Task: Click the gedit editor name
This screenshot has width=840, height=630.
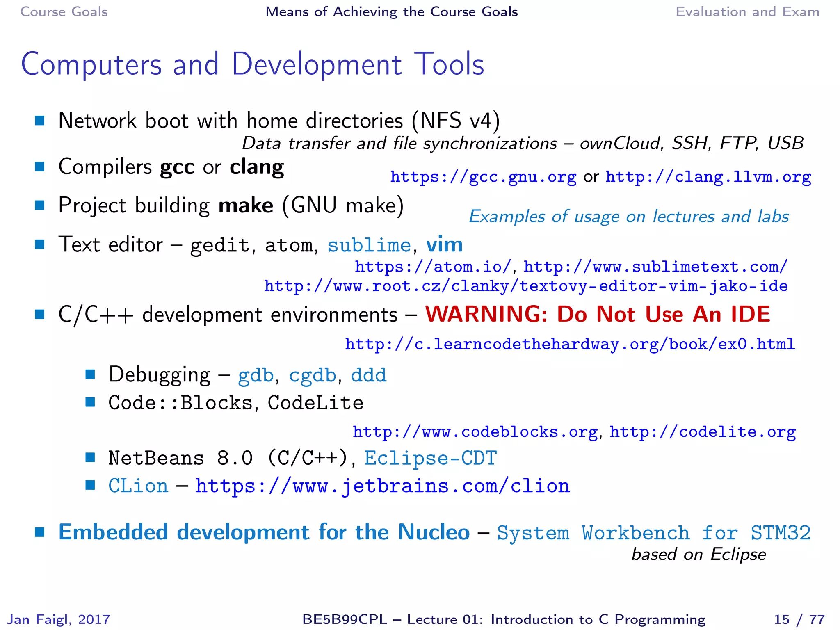Action: (x=220, y=245)
